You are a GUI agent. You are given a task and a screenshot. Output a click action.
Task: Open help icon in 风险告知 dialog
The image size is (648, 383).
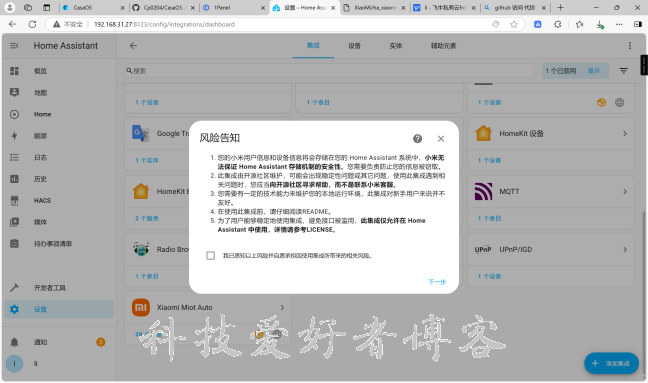[x=417, y=139]
